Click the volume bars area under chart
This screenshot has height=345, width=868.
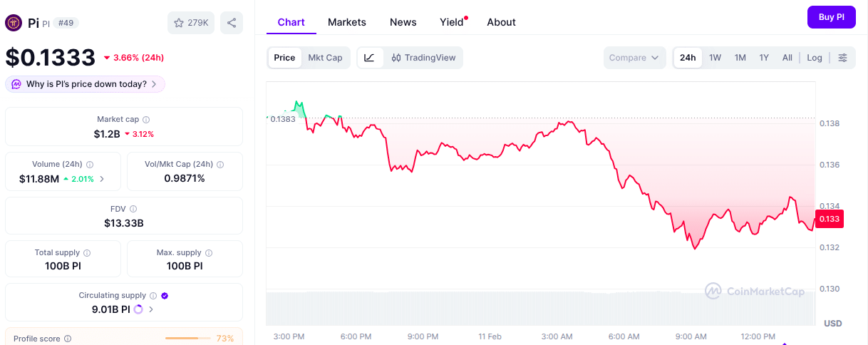click(x=540, y=308)
